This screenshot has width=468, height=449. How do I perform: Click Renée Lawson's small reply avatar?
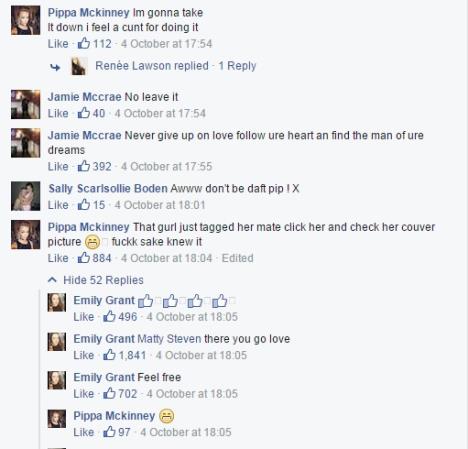(x=79, y=66)
